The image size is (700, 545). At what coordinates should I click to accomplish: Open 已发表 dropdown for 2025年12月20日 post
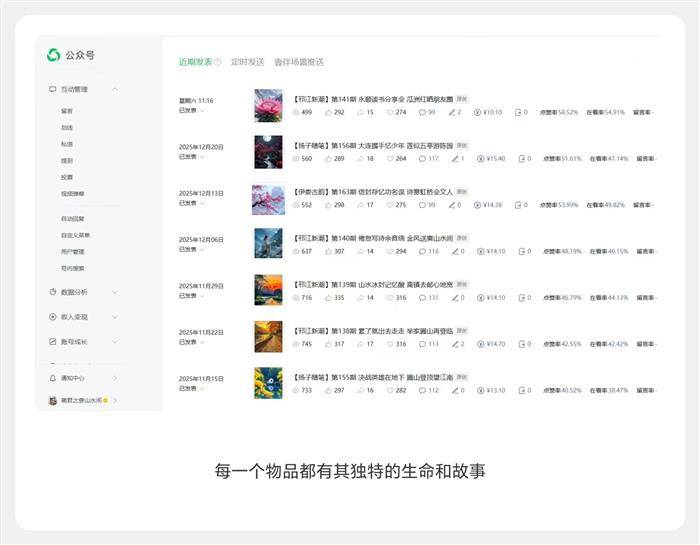(202, 157)
